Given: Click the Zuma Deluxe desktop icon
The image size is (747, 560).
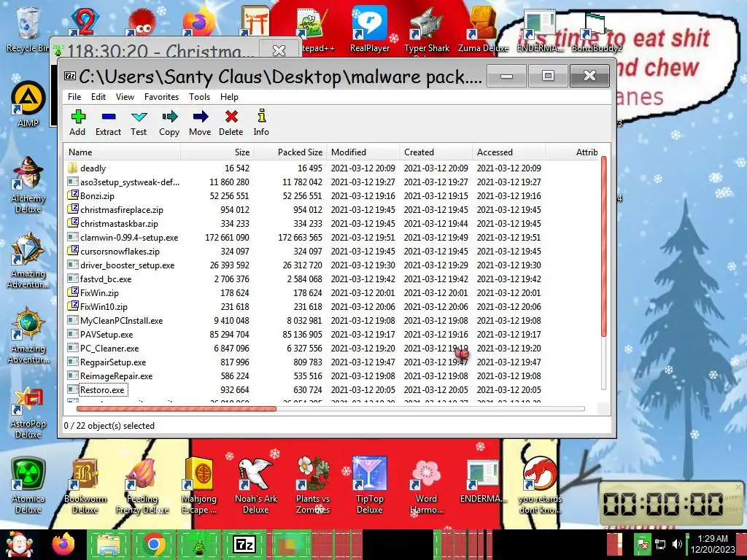Looking at the screenshot, I should click(x=483, y=28).
